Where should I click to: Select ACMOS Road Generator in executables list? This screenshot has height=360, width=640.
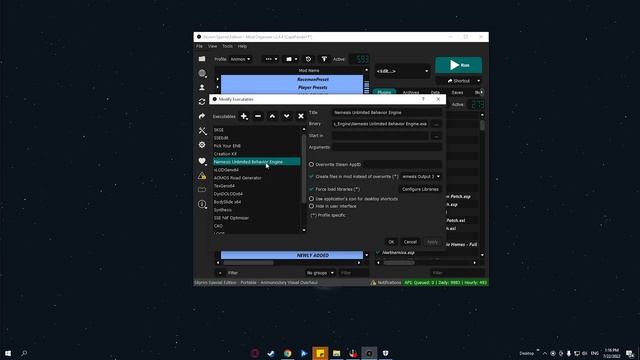257,178
